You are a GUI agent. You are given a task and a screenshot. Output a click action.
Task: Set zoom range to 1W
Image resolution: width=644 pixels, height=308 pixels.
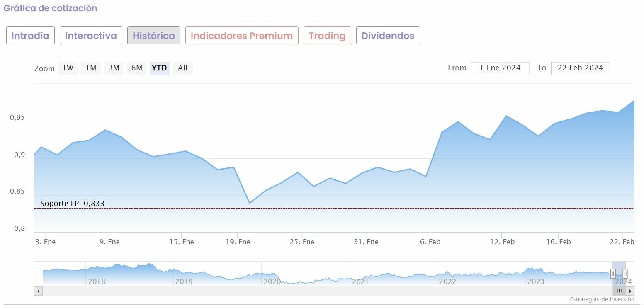pyautogui.click(x=68, y=68)
